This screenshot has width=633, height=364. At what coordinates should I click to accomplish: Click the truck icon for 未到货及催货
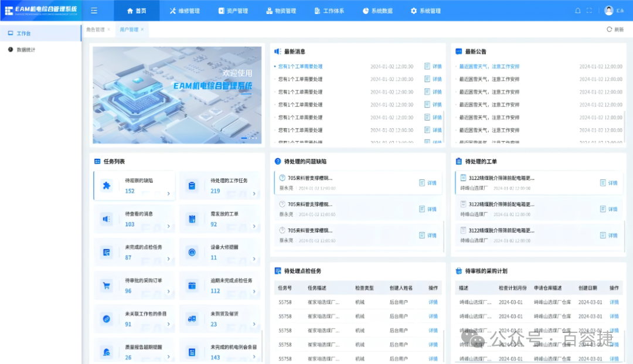[x=192, y=319]
